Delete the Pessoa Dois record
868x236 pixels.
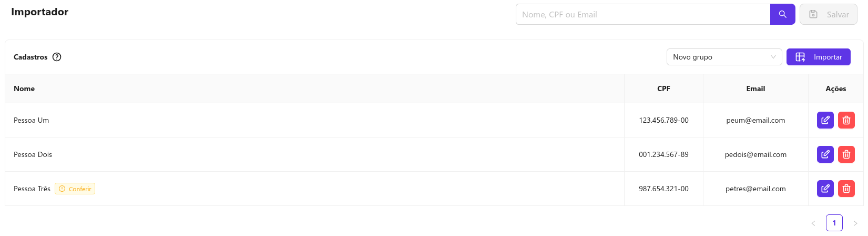pos(846,154)
